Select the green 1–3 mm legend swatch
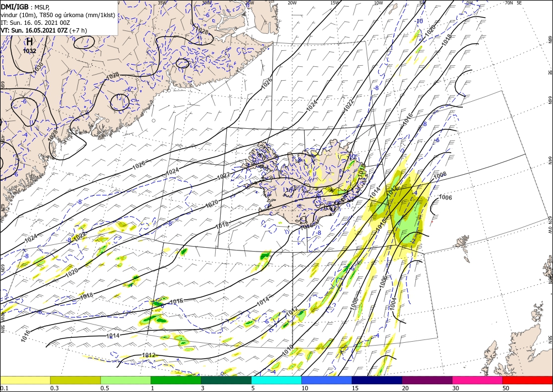The image size is (553, 392). (x=176, y=380)
